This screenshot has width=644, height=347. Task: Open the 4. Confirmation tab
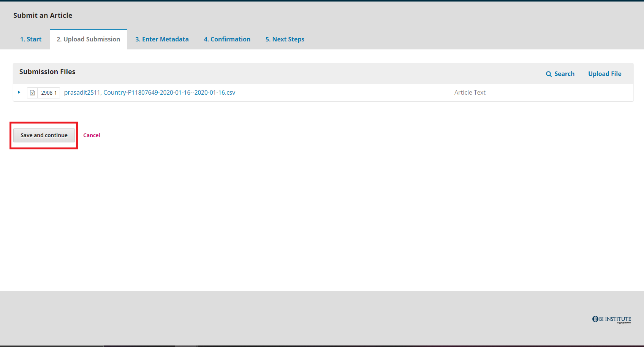pos(227,39)
